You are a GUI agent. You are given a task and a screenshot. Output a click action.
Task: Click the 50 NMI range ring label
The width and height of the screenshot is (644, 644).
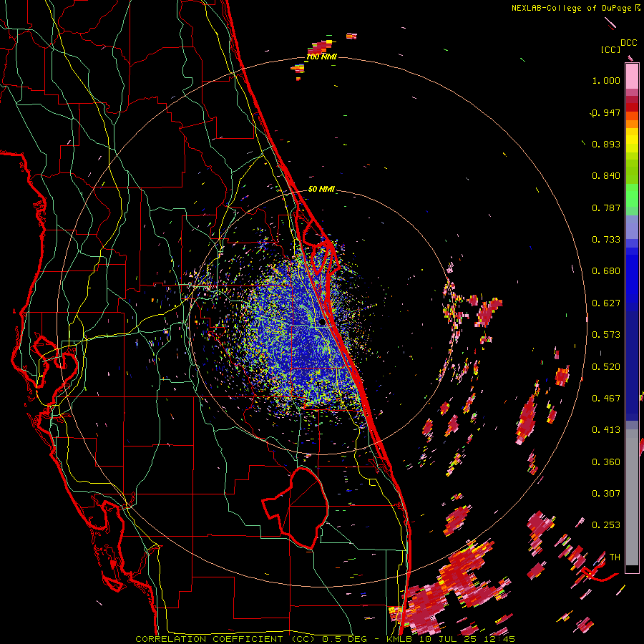point(321,190)
